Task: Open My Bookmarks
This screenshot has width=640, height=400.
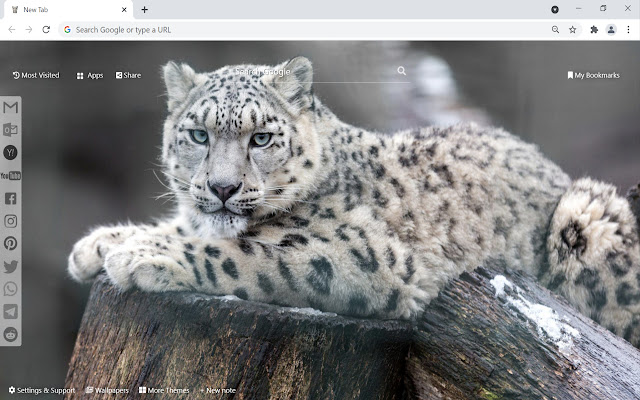Action: click(593, 75)
